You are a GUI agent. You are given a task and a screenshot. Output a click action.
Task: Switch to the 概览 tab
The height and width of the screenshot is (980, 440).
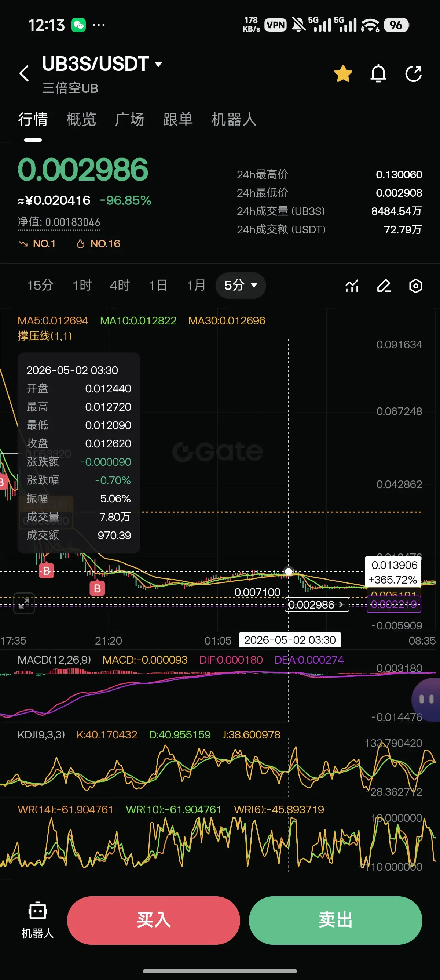(81, 119)
